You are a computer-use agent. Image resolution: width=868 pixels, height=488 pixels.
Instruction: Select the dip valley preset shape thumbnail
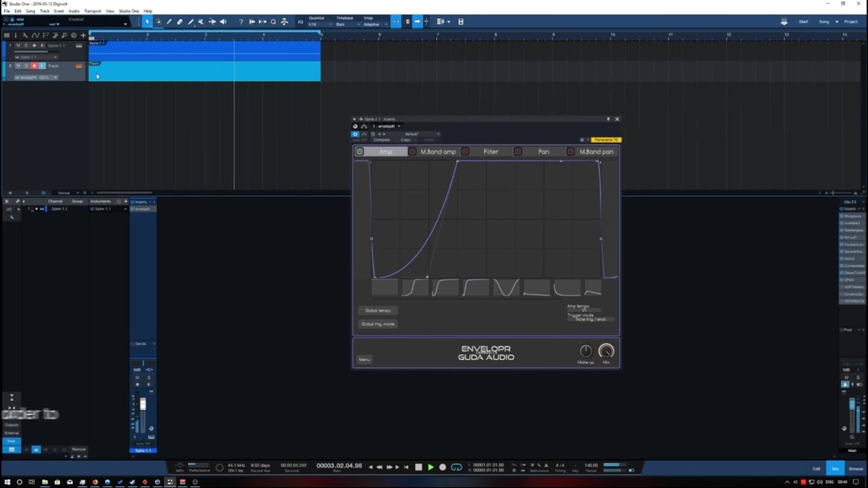click(x=506, y=288)
